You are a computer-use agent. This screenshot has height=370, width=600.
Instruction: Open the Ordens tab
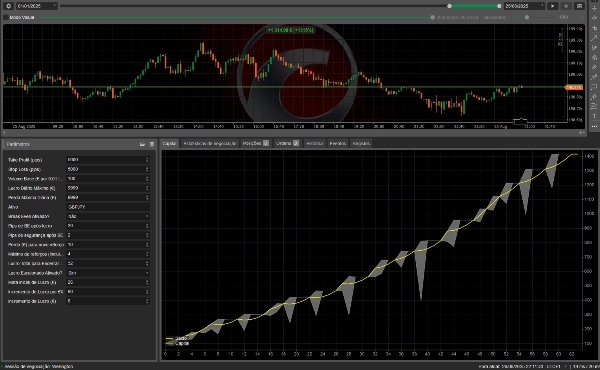287,143
